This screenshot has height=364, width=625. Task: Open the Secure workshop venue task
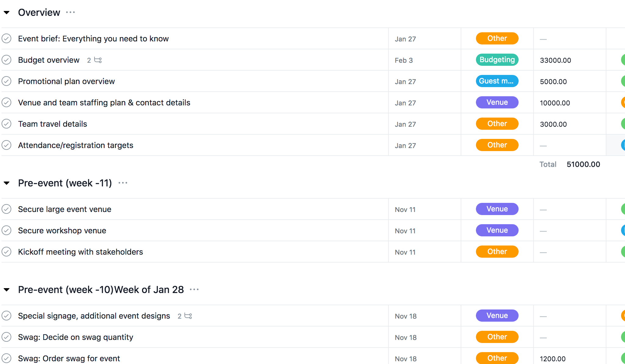click(x=62, y=231)
